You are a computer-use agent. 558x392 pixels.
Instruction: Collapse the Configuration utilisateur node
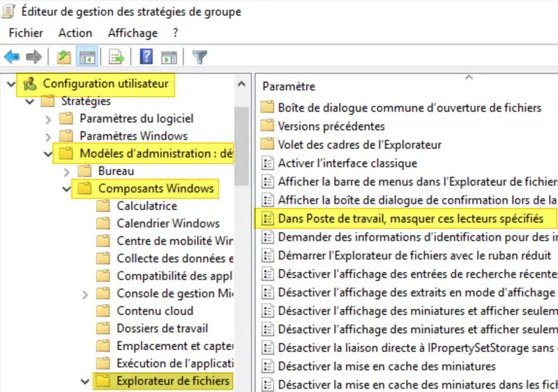11,84
